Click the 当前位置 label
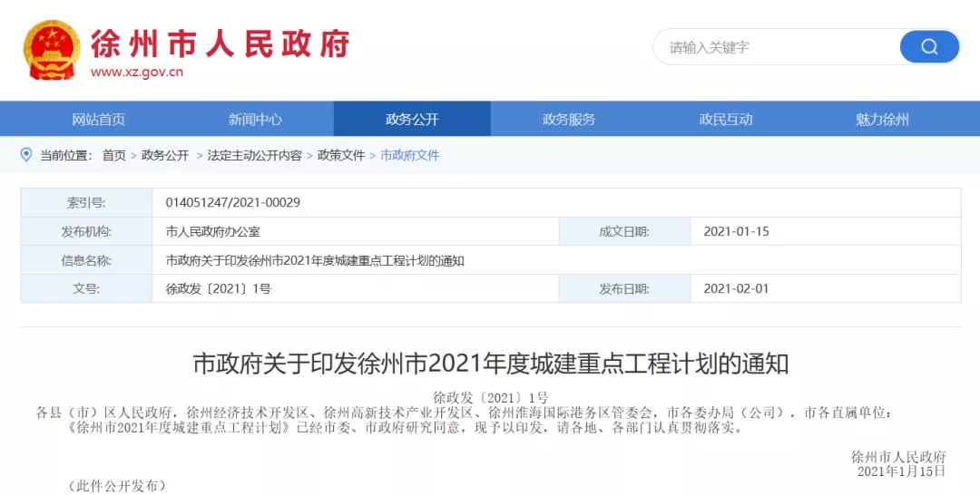980x495 pixels. [x=65, y=155]
